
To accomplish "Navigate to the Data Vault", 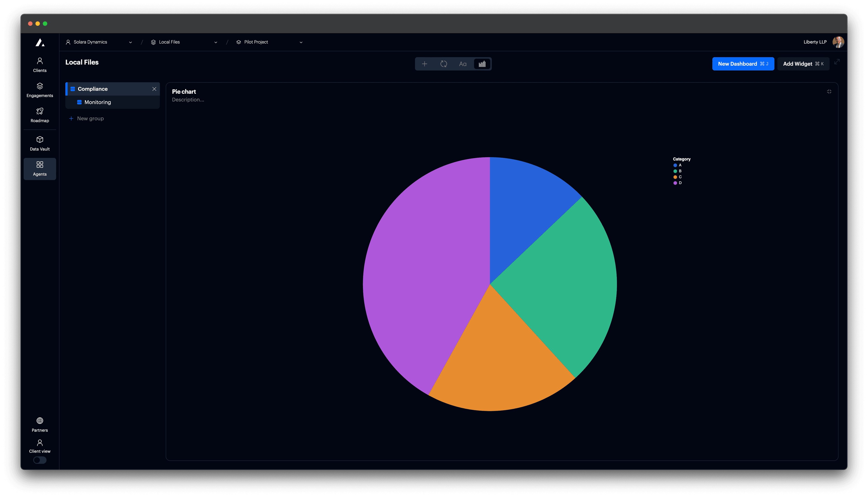I will pyautogui.click(x=40, y=143).
